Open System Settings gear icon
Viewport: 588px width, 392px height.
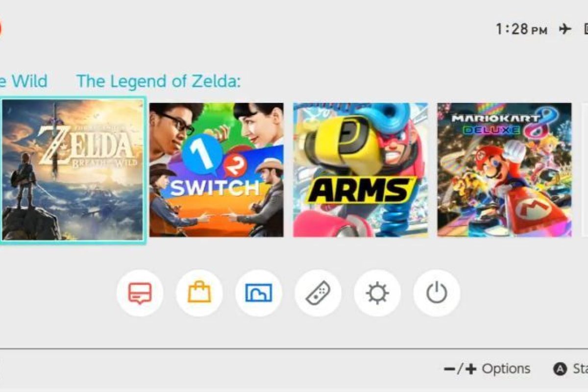pyautogui.click(x=377, y=293)
